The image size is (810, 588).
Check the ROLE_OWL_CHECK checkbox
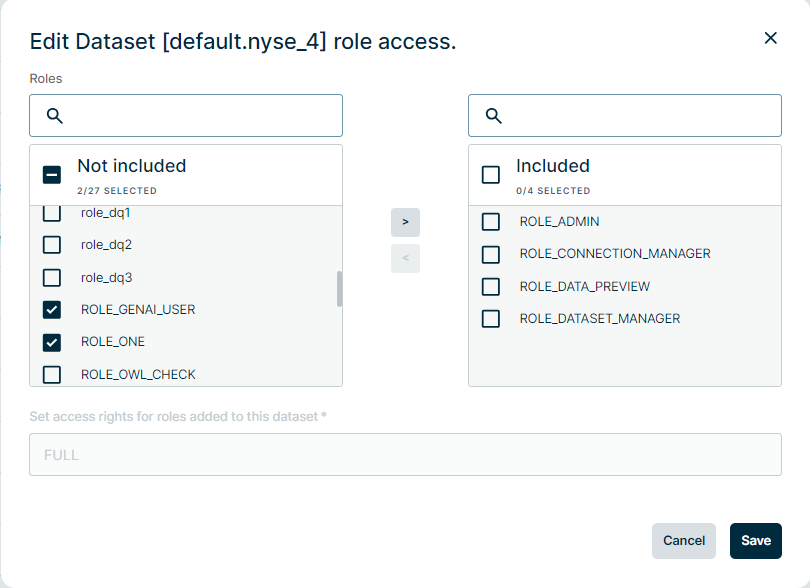(x=52, y=375)
